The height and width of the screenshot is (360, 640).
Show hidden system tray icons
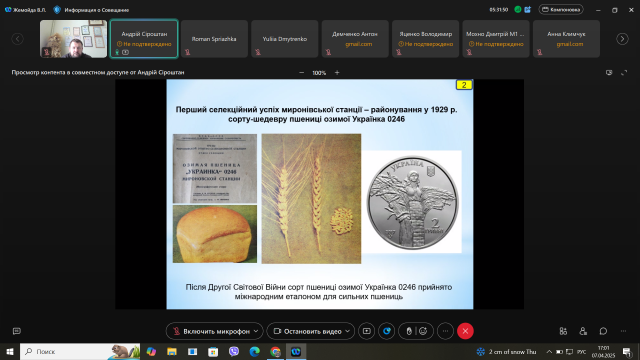[549, 351]
